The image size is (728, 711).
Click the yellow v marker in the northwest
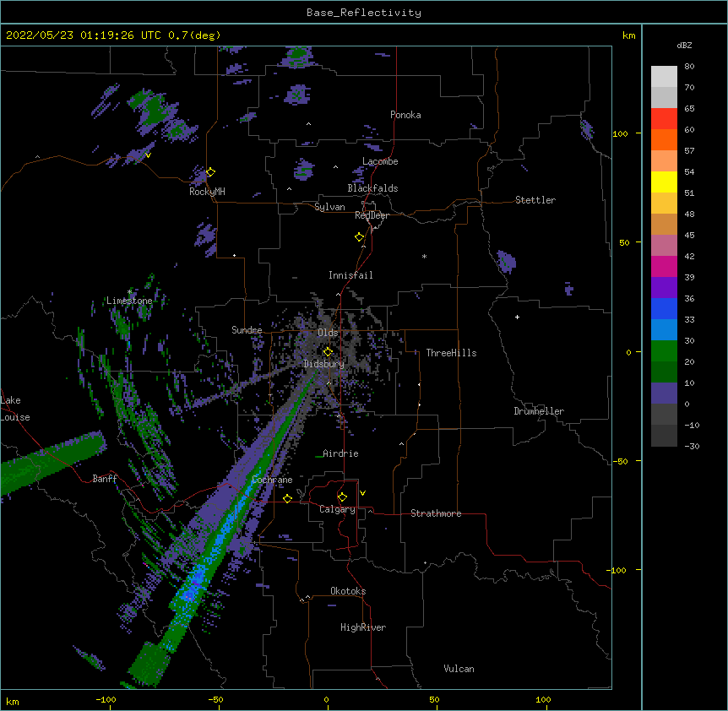point(148,155)
